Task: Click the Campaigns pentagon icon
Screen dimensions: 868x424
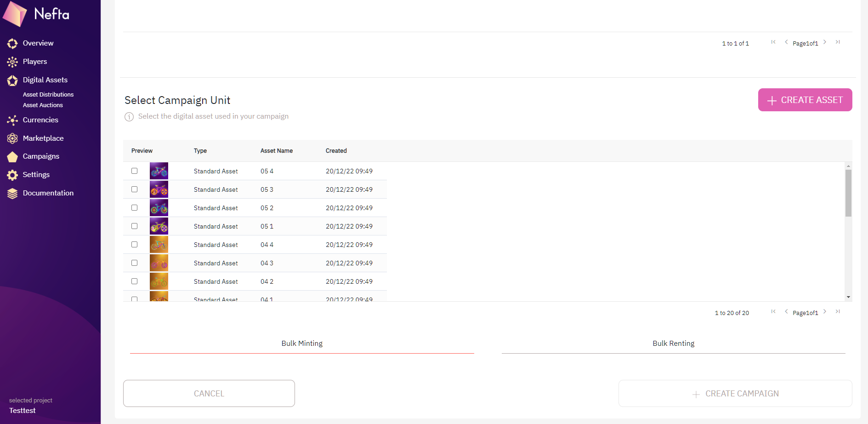Action: click(12, 157)
